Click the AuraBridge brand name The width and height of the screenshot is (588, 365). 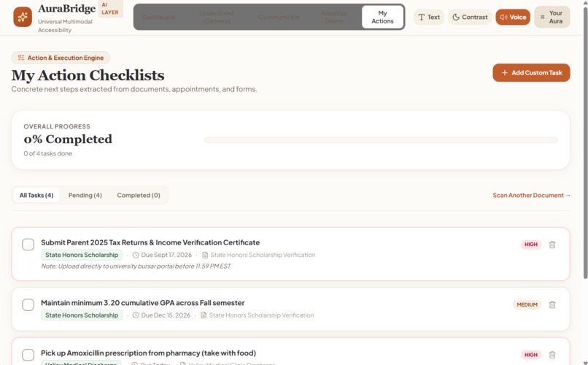pyautogui.click(x=66, y=9)
